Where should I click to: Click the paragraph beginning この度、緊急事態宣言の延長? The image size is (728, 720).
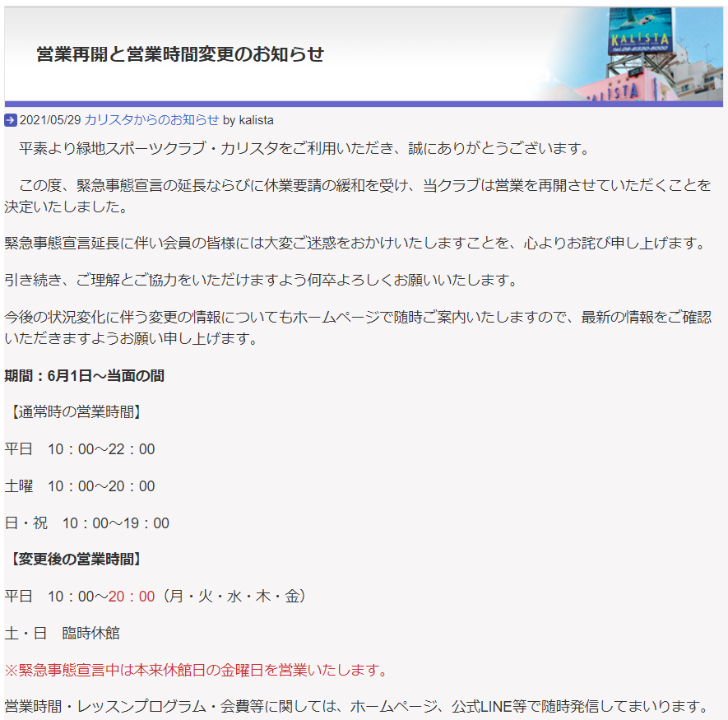tap(358, 196)
